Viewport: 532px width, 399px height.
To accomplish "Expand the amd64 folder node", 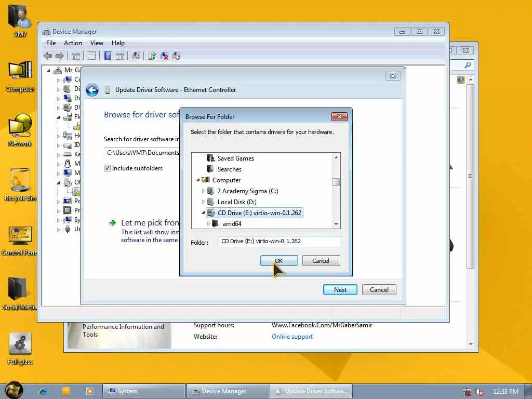I will [x=208, y=224].
